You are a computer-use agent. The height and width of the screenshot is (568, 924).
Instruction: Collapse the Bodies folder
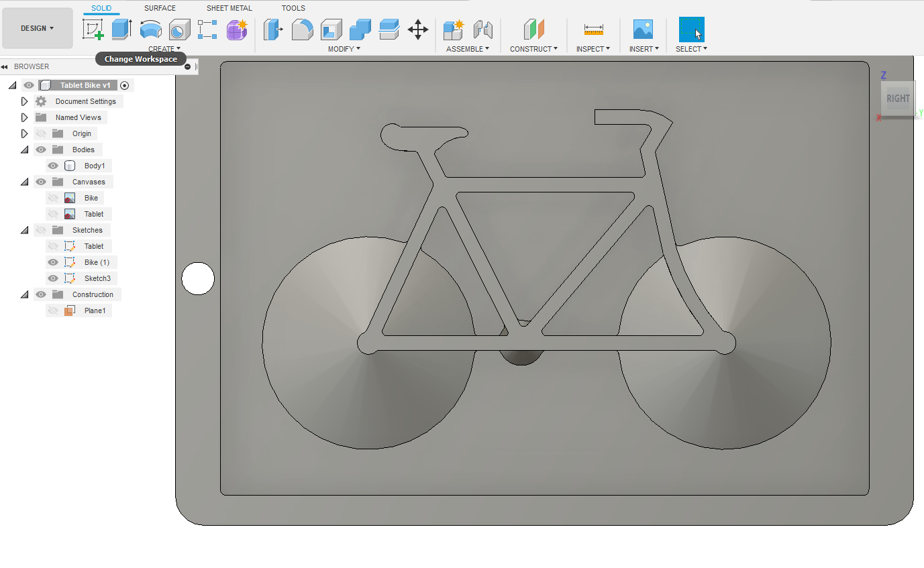[25, 150]
